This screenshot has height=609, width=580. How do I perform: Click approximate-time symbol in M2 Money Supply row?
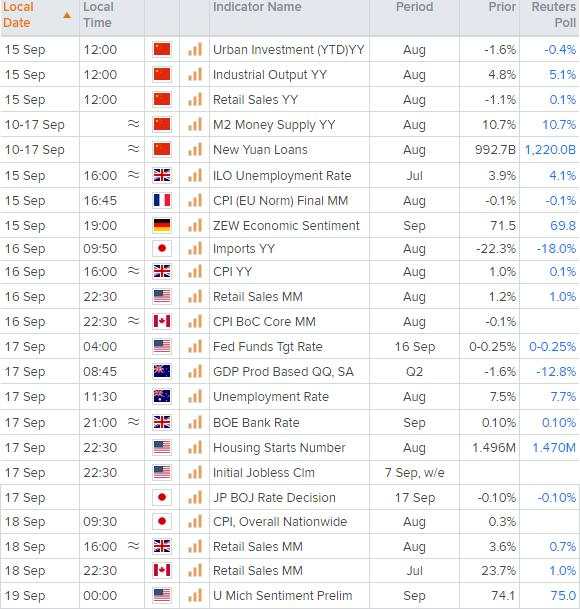pos(134,124)
